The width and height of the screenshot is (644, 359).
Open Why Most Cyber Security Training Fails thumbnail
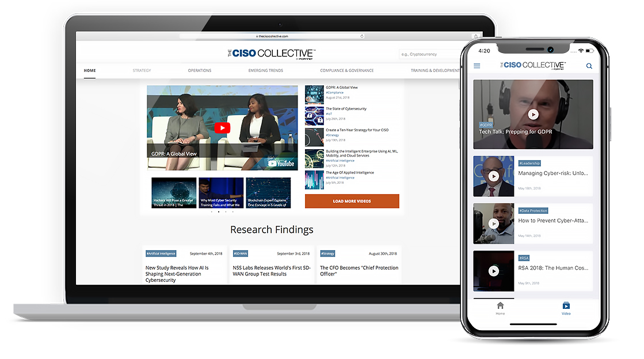(221, 193)
